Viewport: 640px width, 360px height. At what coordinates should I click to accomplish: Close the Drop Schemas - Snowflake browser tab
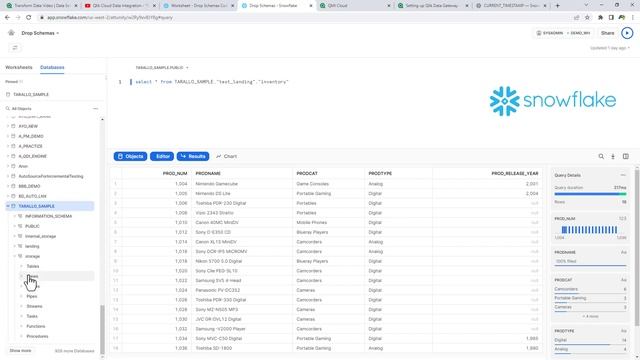tap(311, 6)
